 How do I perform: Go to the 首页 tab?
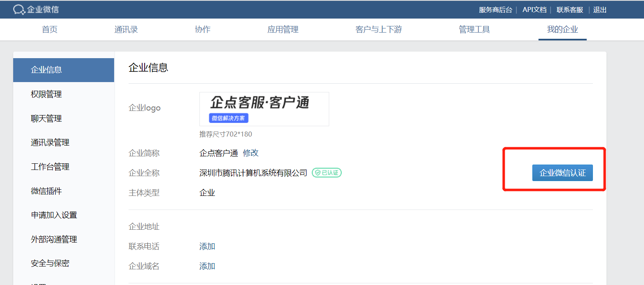(x=49, y=30)
